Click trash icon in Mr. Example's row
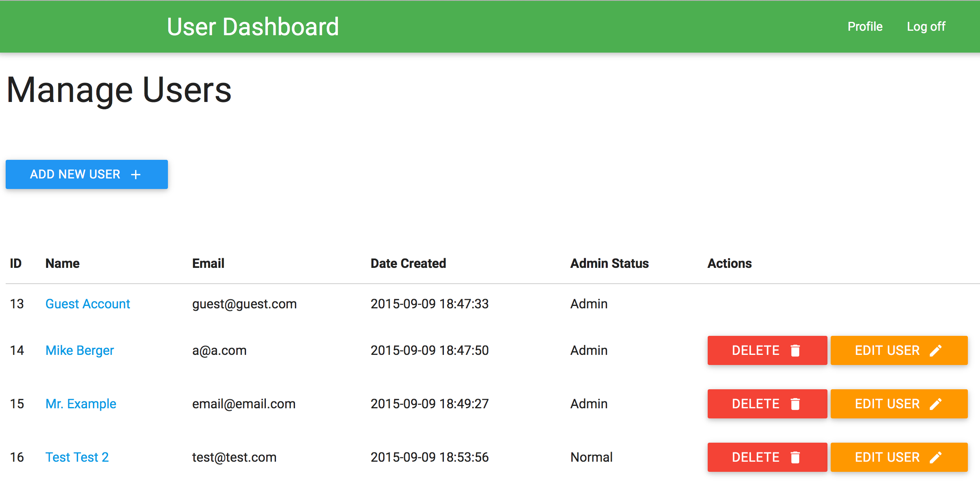Viewport: 980px width, 488px height. (x=795, y=404)
